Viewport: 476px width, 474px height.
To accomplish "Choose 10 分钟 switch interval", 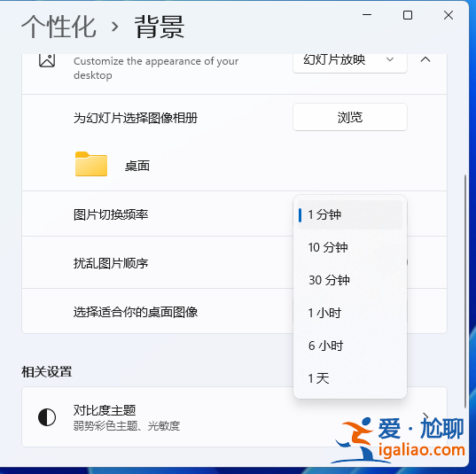I will pos(350,247).
